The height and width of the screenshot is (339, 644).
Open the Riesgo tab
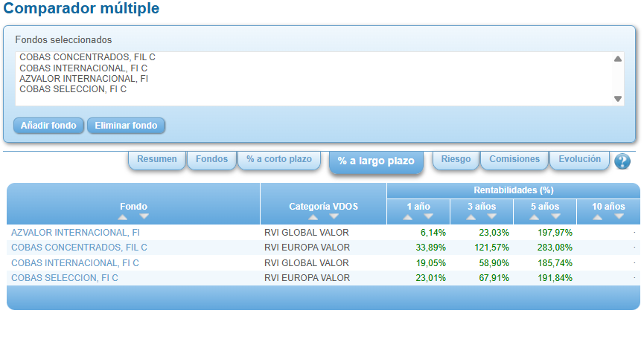456,159
